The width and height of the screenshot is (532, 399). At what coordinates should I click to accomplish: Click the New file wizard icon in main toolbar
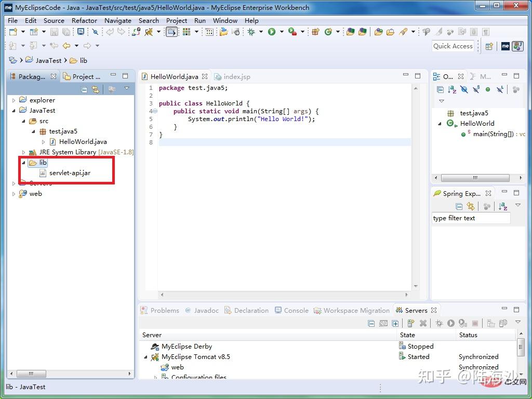click(x=13, y=32)
